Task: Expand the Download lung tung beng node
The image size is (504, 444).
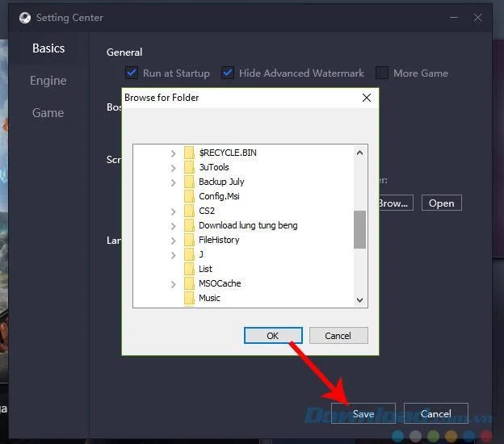Action: (x=173, y=226)
